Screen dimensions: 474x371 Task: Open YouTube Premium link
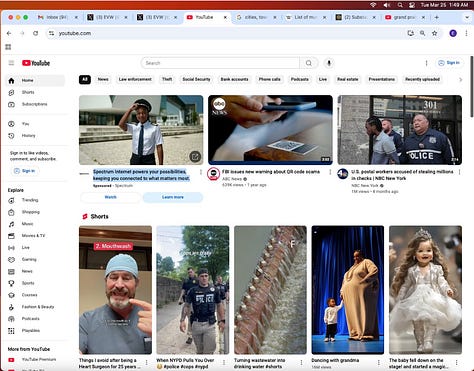(x=35, y=360)
